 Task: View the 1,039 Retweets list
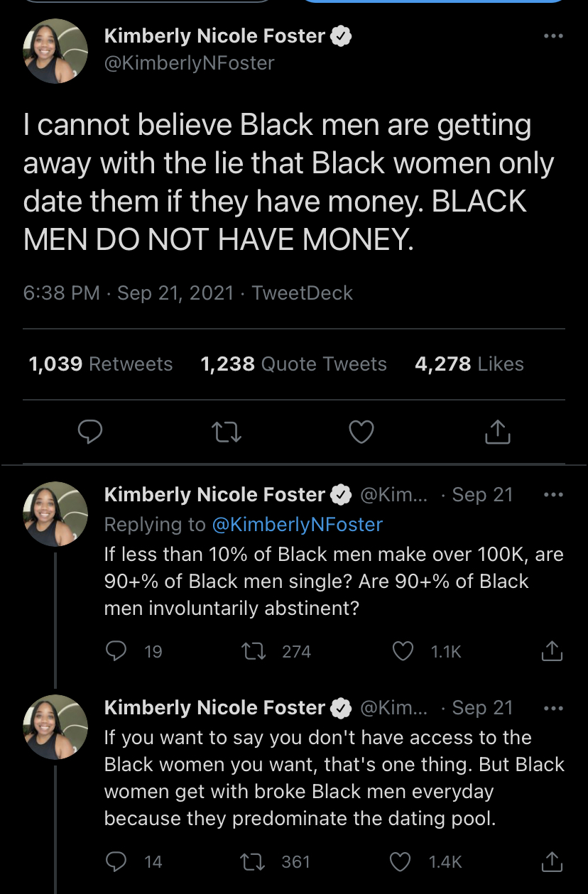(100, 364)
